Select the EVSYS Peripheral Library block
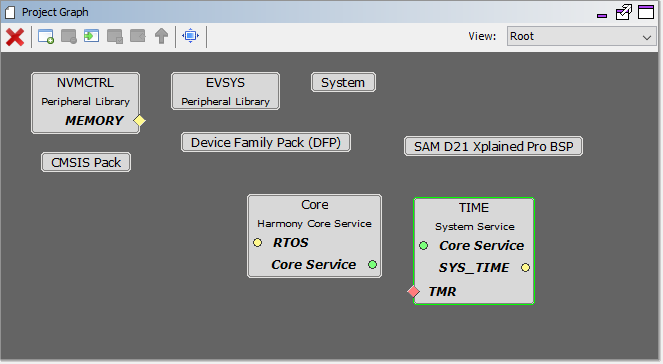This screenshot has width=663, height=364. coord(225,91)
